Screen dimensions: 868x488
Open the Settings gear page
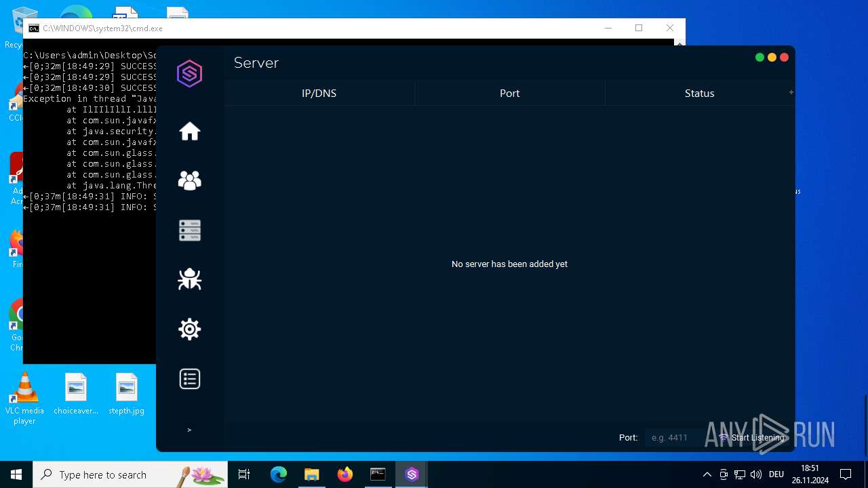[x=189, y=329]
